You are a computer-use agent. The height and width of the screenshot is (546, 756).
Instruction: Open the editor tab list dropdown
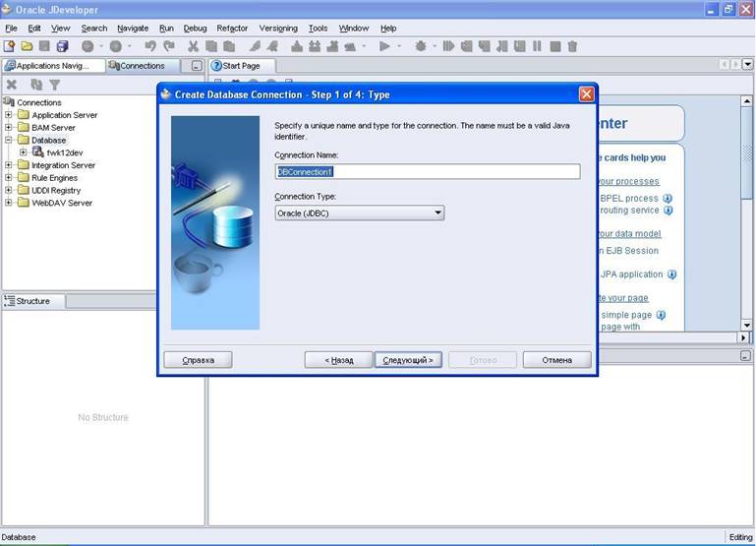747,64
